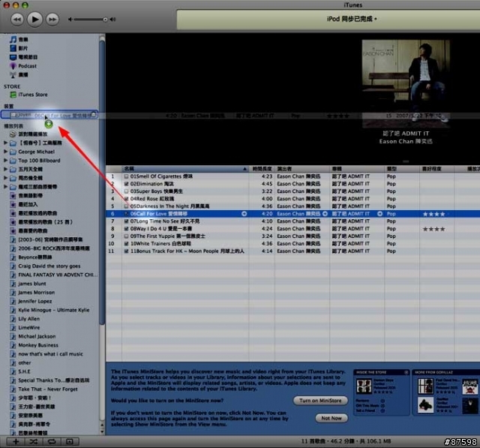Click the high volume speaker icon
The image size is (480, 448).
pyautogui.click(x=113, y=20)
